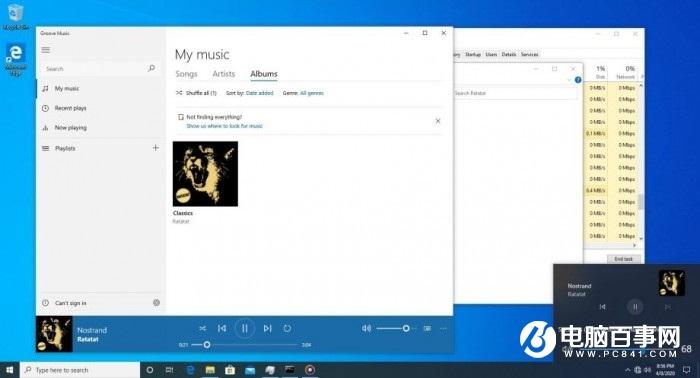700x378 pixels.
Task: Pause playback in Groove player bar
Action: 245,328
